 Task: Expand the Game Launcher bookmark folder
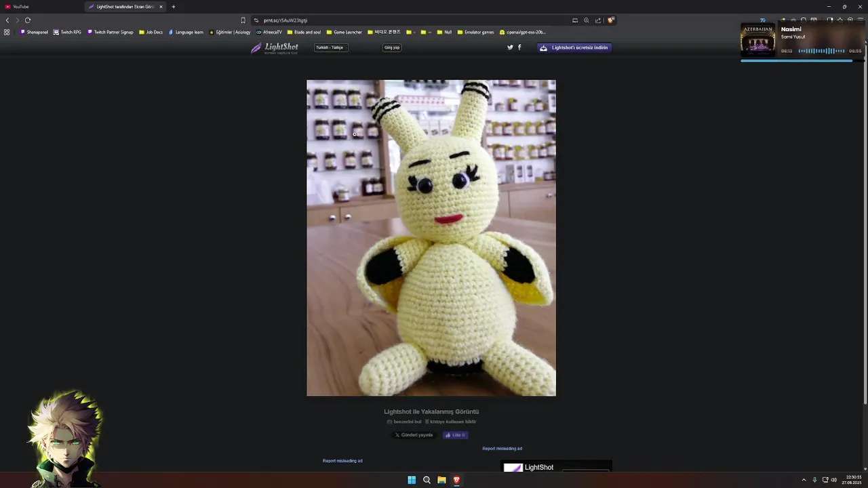(344, 32)
